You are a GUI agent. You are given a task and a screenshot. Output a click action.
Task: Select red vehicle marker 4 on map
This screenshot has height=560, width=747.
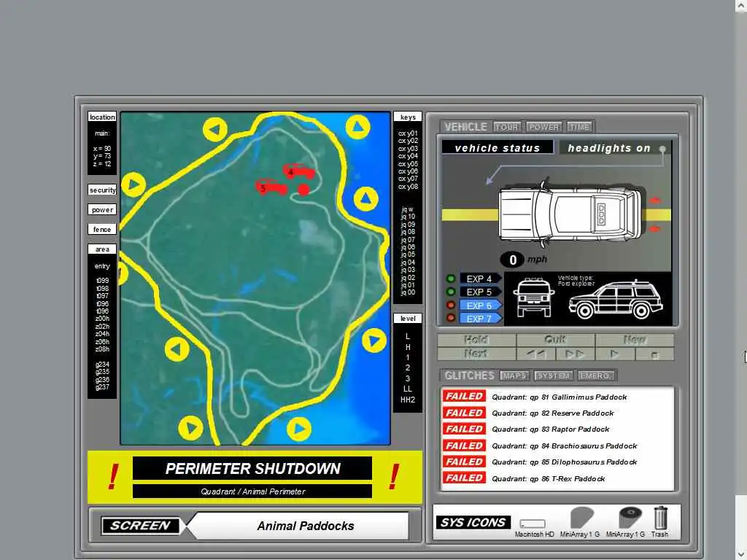[299, 171]
